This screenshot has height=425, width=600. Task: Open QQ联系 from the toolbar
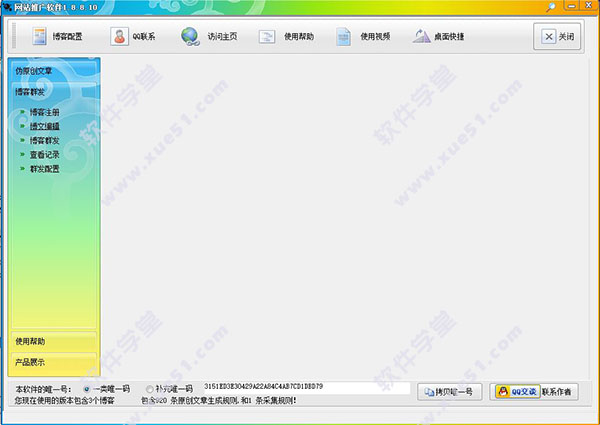click(133, 37)
